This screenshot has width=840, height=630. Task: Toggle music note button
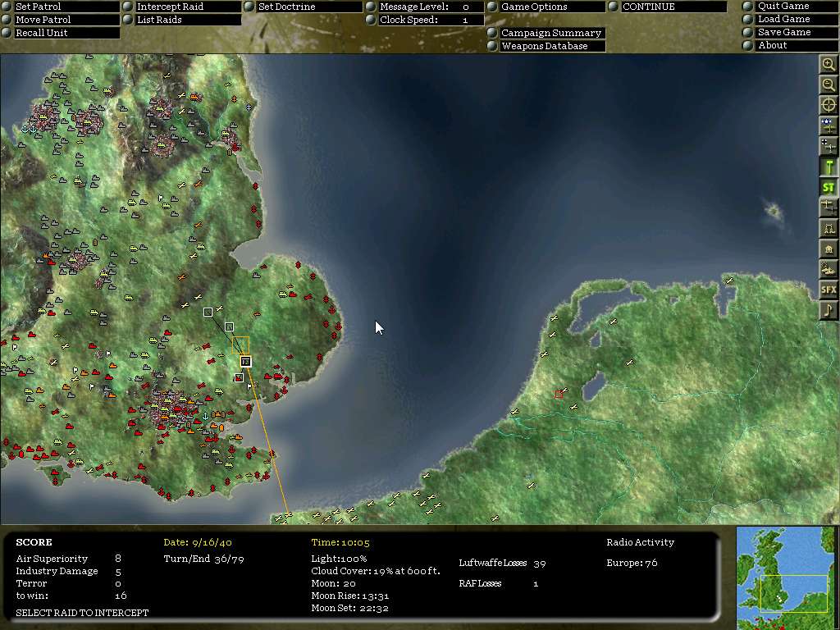point(829,310)
